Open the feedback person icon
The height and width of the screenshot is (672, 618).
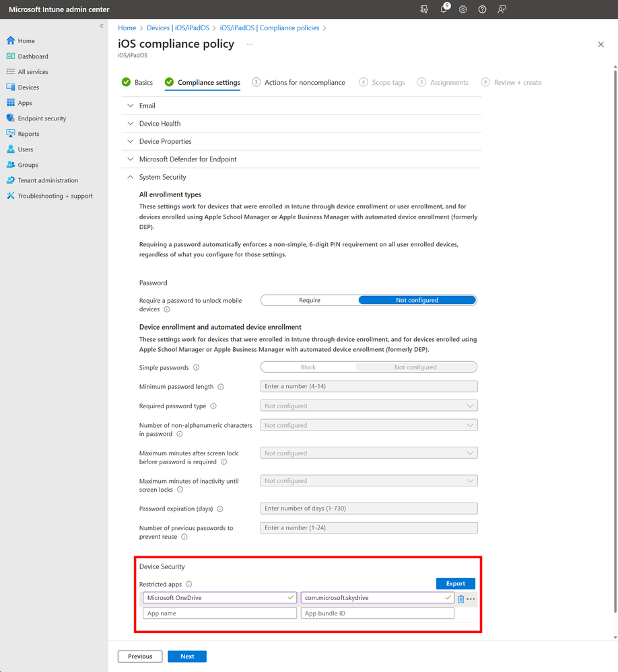pyautogui.click(x=502, y=9)
